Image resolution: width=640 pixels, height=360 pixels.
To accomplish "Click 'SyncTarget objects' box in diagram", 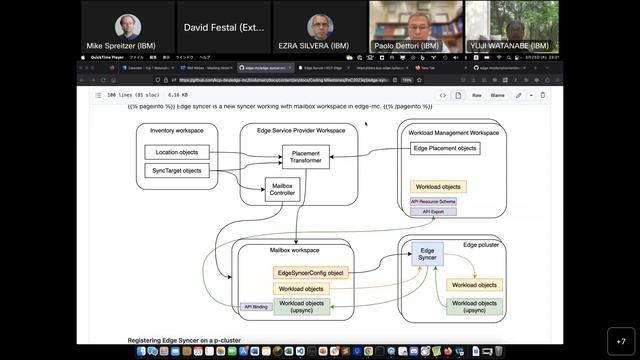I will (x=177, y=171).
